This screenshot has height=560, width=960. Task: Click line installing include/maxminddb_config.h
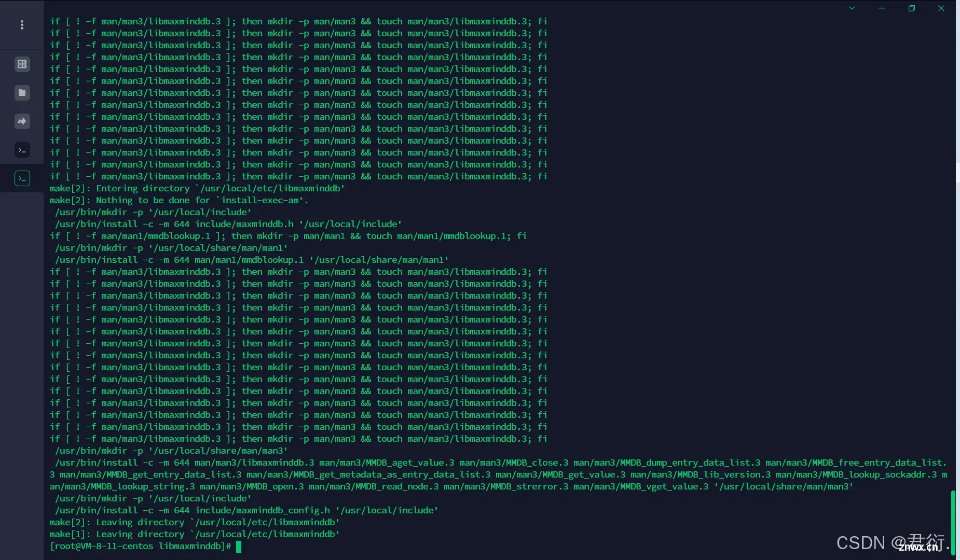pos(246,510)
